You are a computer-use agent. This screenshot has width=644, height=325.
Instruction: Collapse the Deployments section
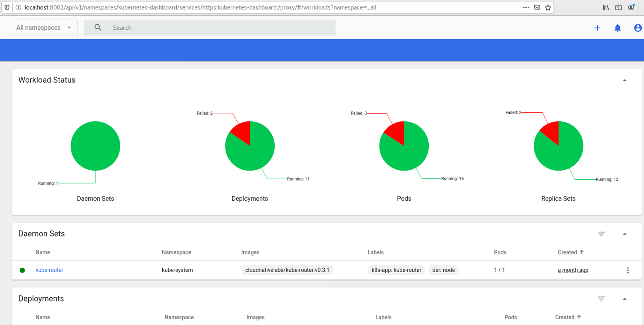[625, 299]
